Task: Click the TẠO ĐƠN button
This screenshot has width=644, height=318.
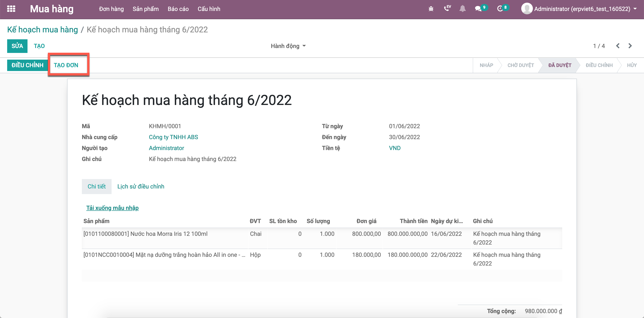Action: [66, 65]
